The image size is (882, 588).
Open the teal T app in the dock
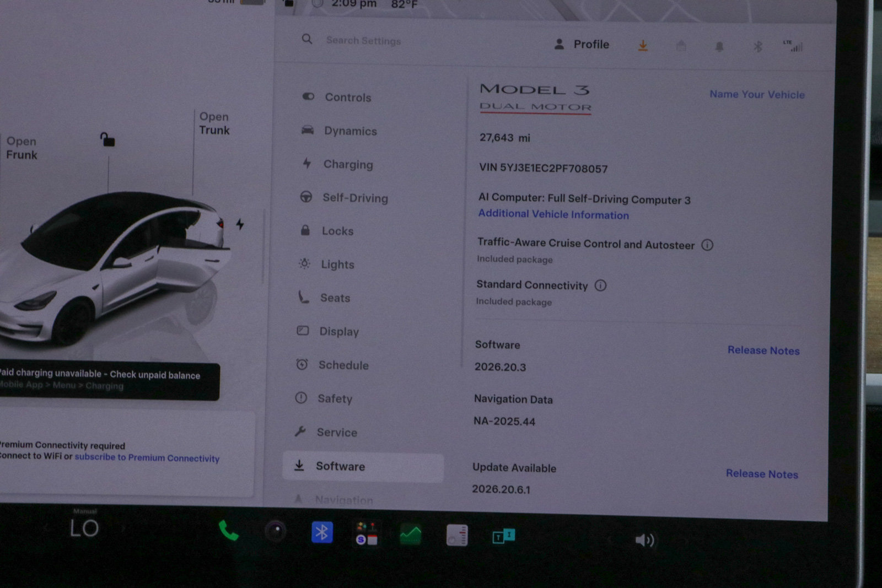click(503, 536)
